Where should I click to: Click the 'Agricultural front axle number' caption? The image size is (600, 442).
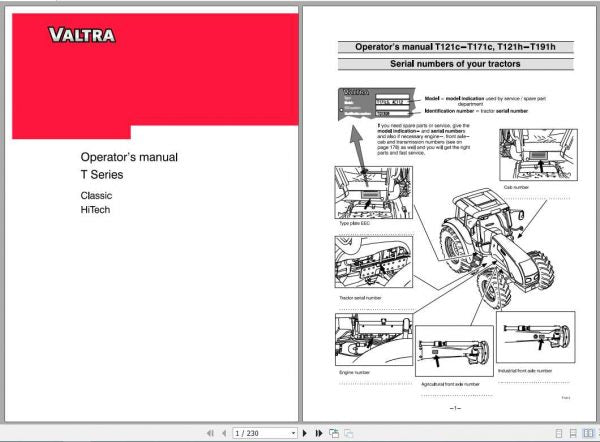tap(450, 384)
